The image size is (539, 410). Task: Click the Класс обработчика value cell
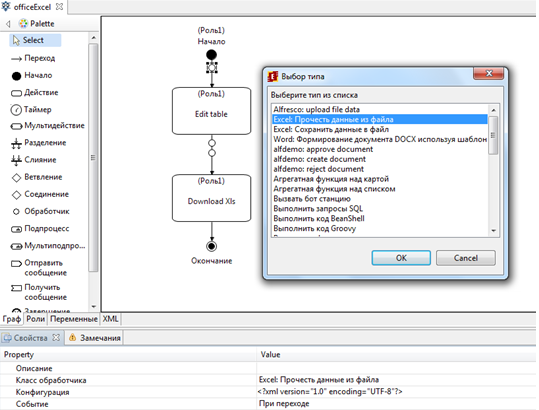[396, 380]
